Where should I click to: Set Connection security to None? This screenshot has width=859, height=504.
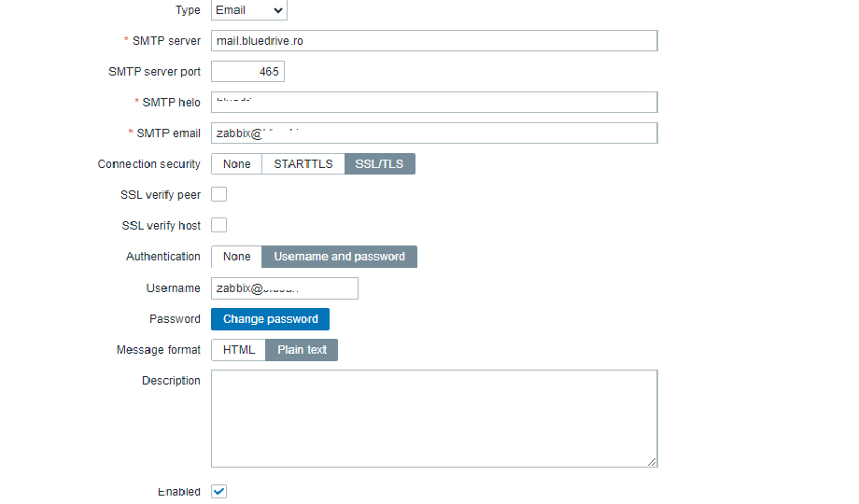click(x=237, y=164)
